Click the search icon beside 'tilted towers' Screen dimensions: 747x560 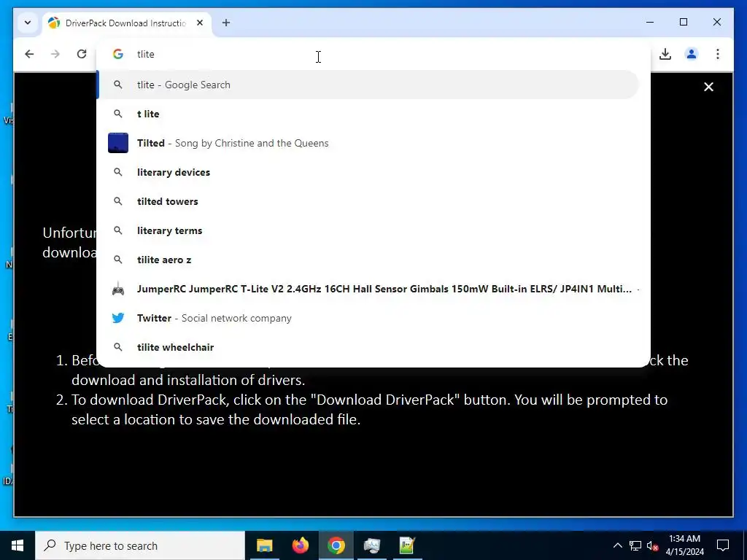pos(118,201)
